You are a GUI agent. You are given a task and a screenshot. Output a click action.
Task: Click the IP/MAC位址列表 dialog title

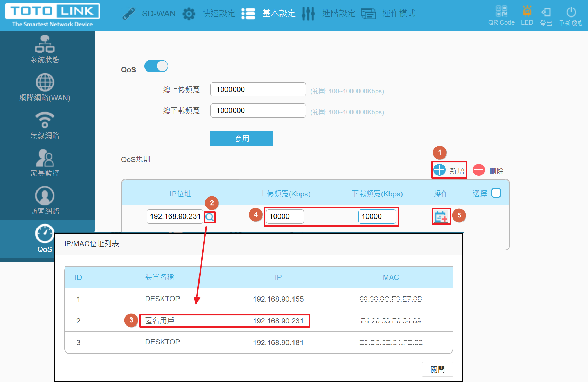(x=92, y=243)
